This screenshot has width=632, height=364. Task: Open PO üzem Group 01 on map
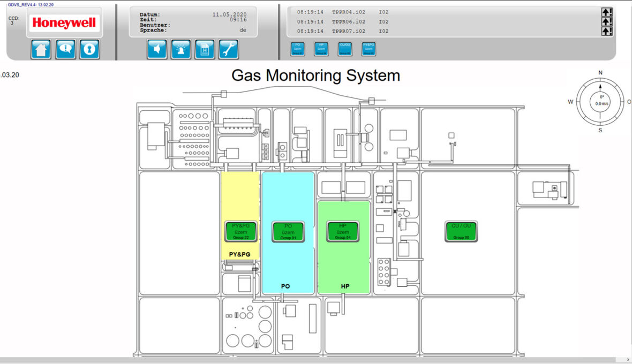pyautogui.click(x=288, y=231)
